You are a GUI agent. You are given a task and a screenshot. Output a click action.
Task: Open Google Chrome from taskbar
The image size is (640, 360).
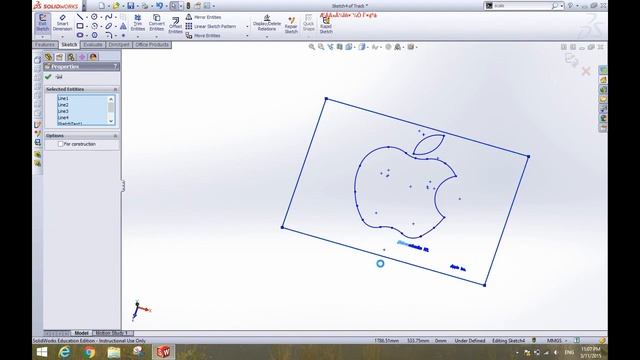click(89, 352)
